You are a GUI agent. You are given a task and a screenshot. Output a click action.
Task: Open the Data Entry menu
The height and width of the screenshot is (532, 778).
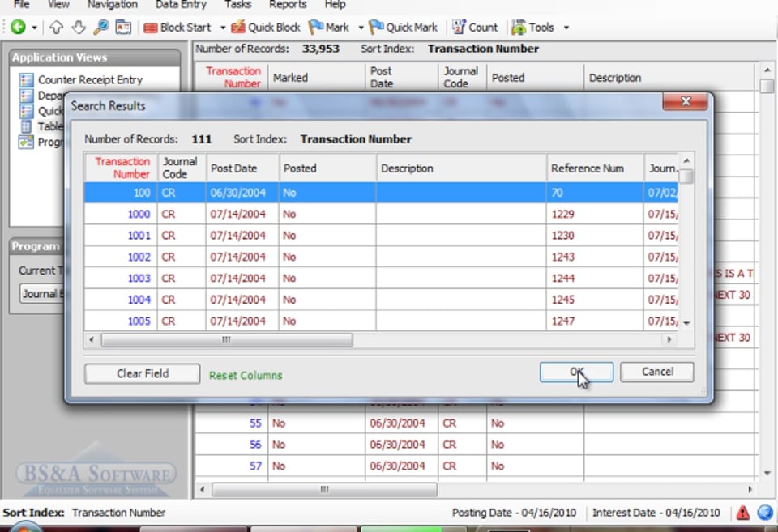point(181,5)
